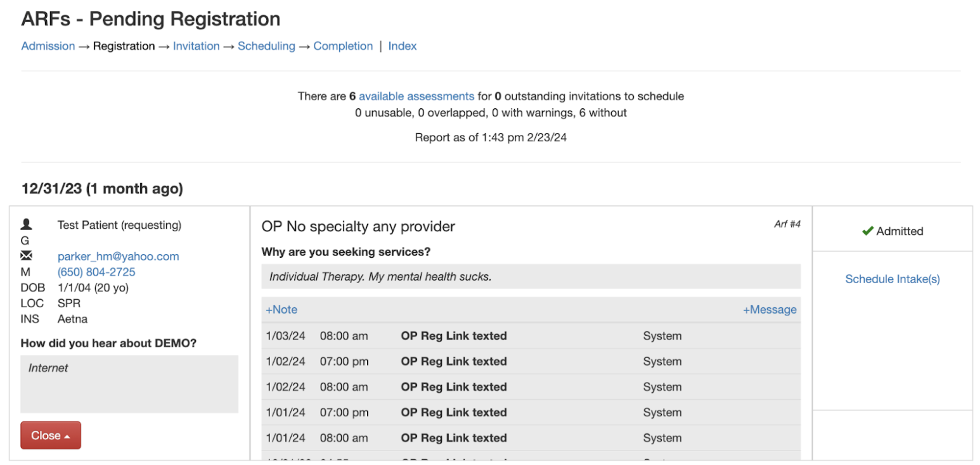Send a message using +Message
Screen dimensions: 980x465
pos(770,309)
